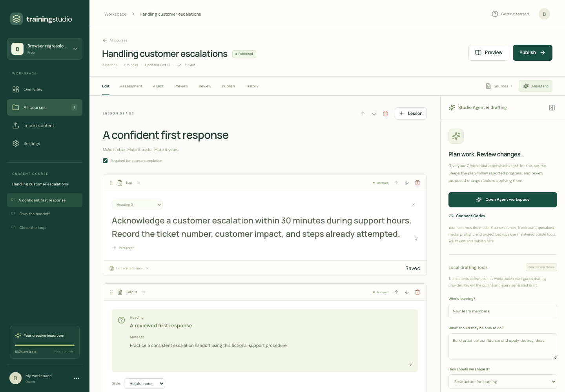
Task: Click Open Agent workspace button
Action: point(503,200)
